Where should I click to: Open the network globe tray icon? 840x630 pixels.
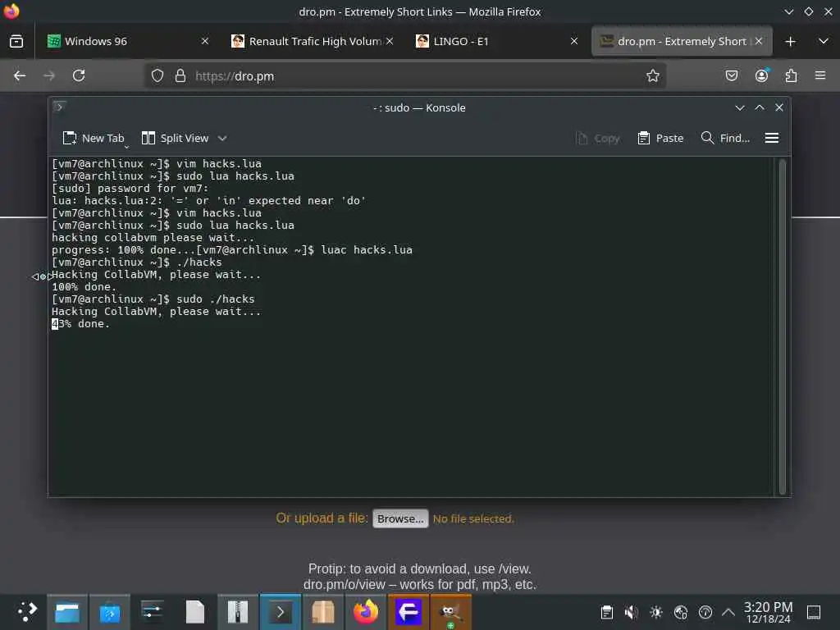tap(680, 612)
